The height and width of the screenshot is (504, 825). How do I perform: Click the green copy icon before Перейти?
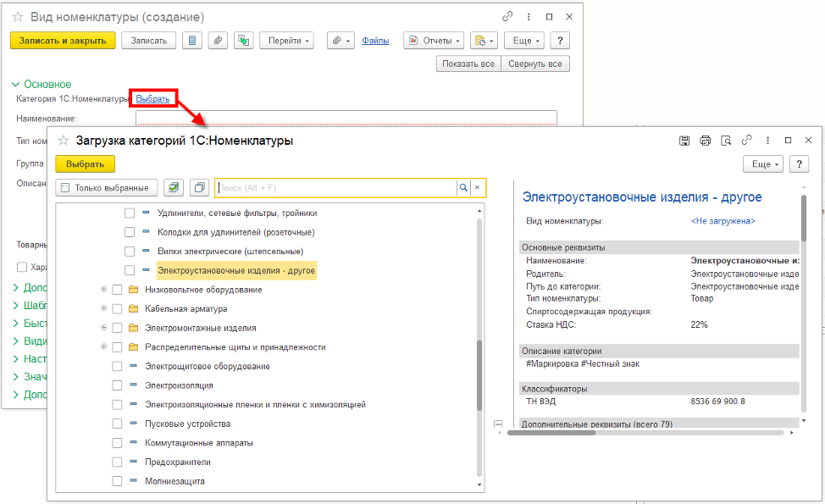[x=244, y=41]
